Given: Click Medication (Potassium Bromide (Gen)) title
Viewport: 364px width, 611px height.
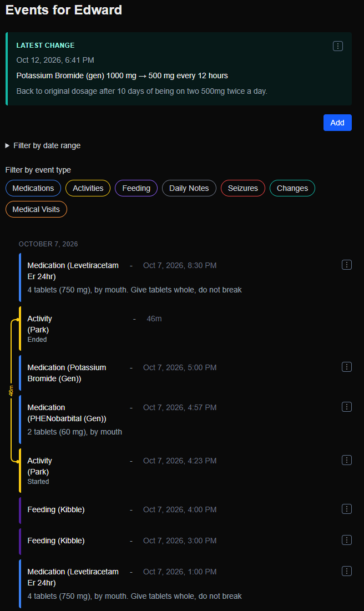Looking at the screenshot, I should click(67, 373).
